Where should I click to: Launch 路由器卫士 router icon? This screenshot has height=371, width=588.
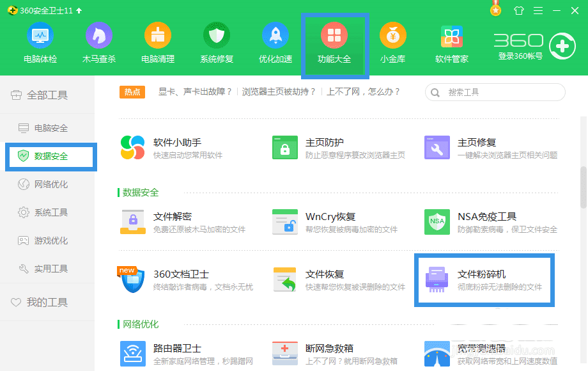[133, 353]
